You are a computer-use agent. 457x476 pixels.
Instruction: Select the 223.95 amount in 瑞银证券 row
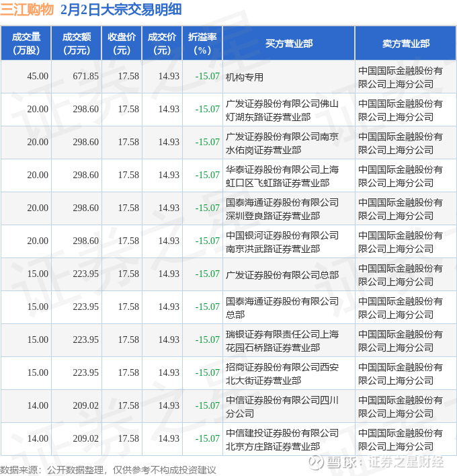click(x=77, y=340)
